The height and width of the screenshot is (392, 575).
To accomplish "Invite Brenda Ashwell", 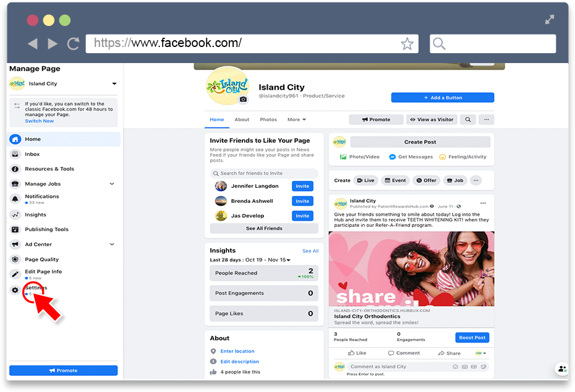I will coord(302,202).
